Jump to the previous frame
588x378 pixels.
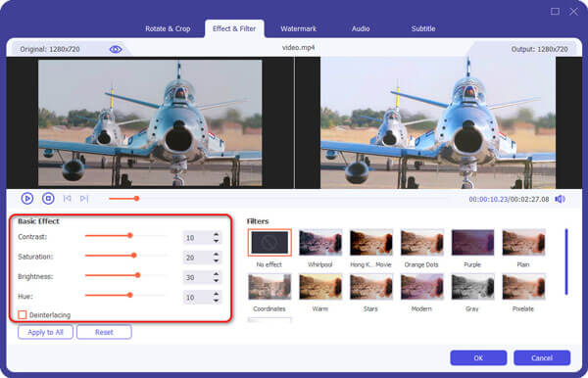pos(68,199)
